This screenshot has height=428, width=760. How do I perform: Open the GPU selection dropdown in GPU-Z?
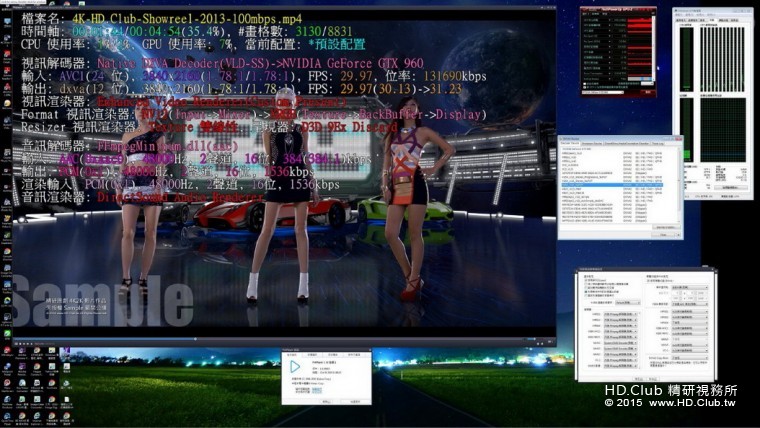603,92
